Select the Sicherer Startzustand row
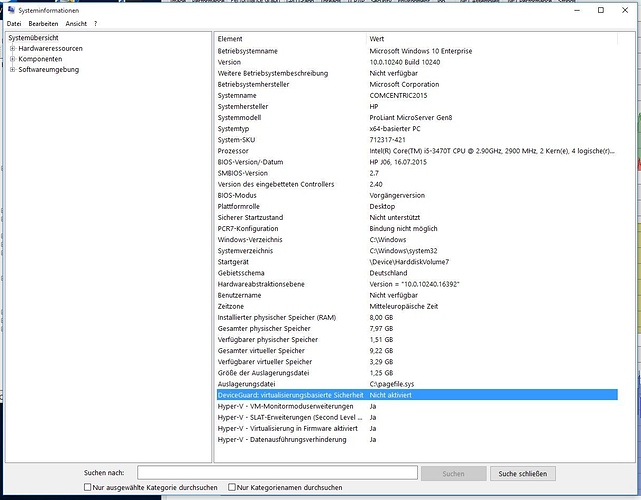The image size is (641, 500). click(x=417, y=217)
